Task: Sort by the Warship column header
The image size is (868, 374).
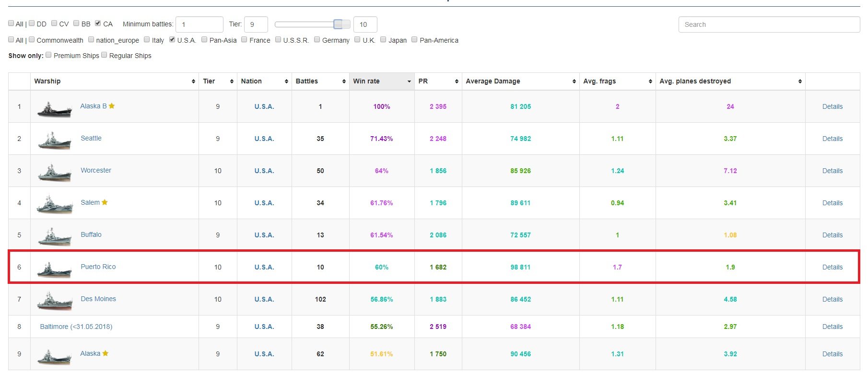Action: [114, 81]
